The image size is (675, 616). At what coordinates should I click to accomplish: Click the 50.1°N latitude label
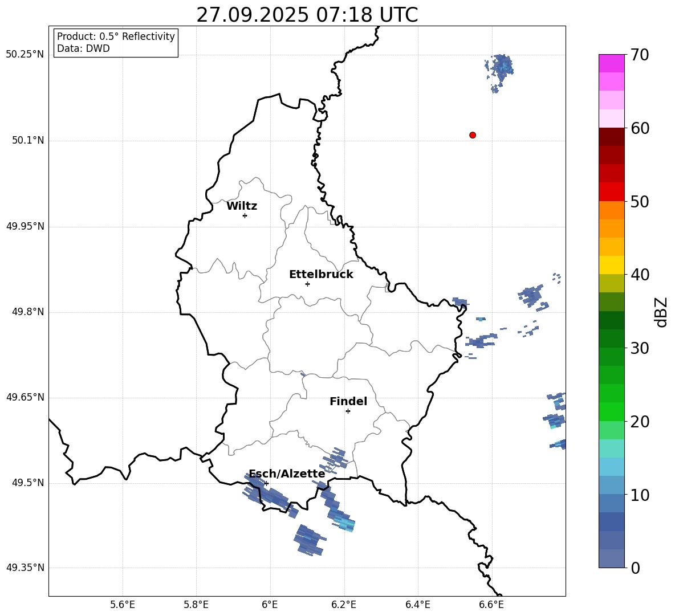click(x=29, y=140)
